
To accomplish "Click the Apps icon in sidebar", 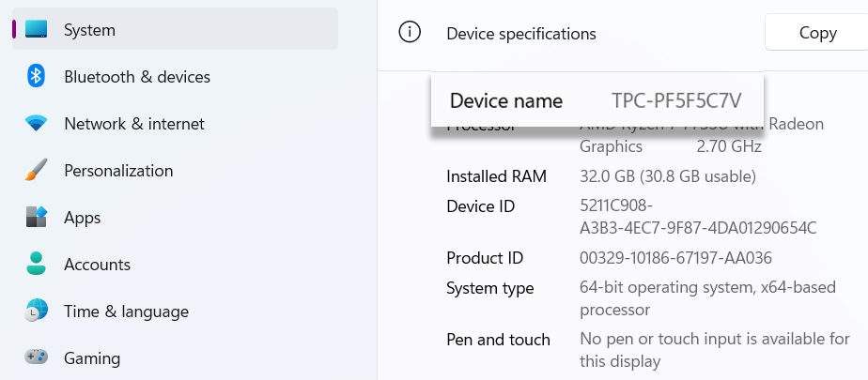I will click(36, 218).
